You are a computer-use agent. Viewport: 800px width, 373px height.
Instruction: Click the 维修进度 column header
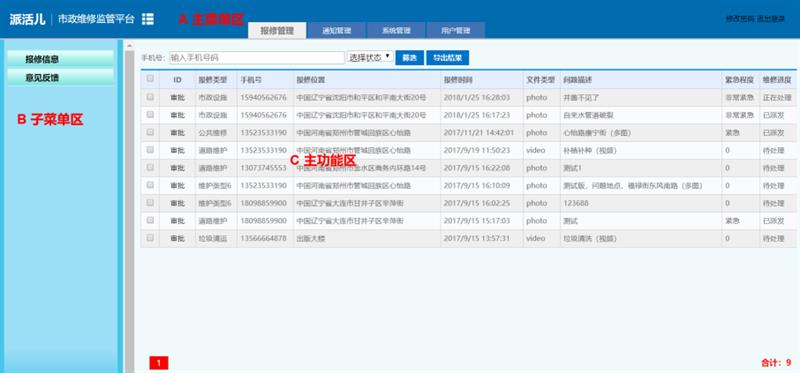777,80
